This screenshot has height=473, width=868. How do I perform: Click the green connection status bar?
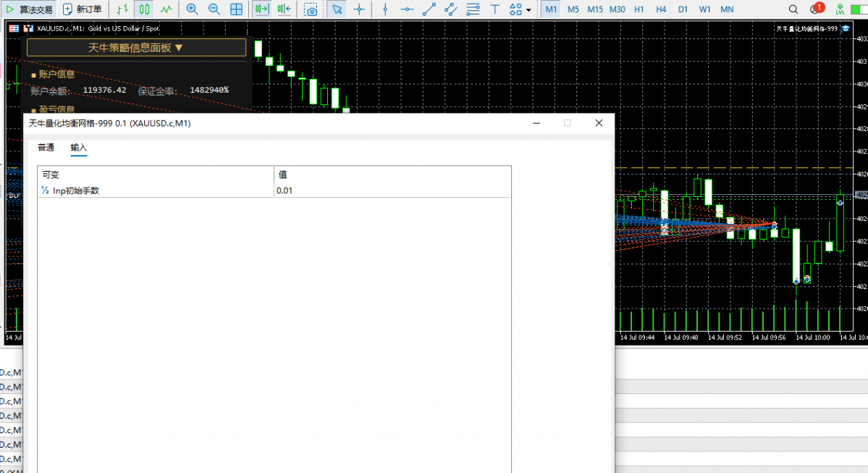tap(859, 10)
